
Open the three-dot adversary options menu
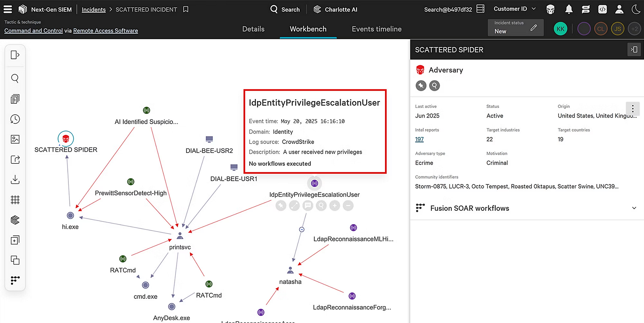click(x=633, y=109)
